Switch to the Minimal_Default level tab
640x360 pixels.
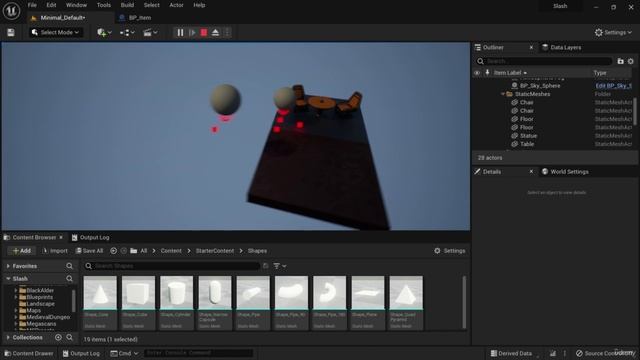click(x=62, y=18)
